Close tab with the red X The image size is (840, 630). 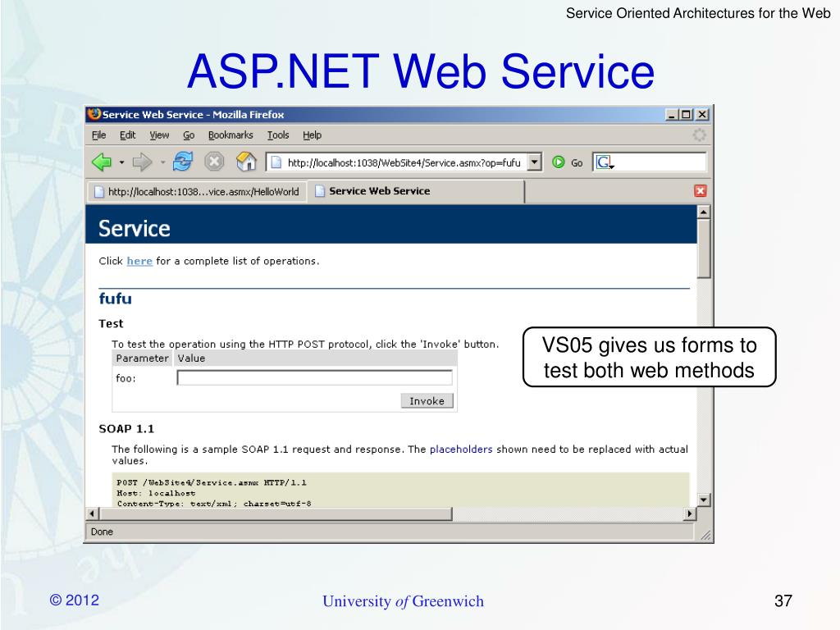click(x=700, y=190)
